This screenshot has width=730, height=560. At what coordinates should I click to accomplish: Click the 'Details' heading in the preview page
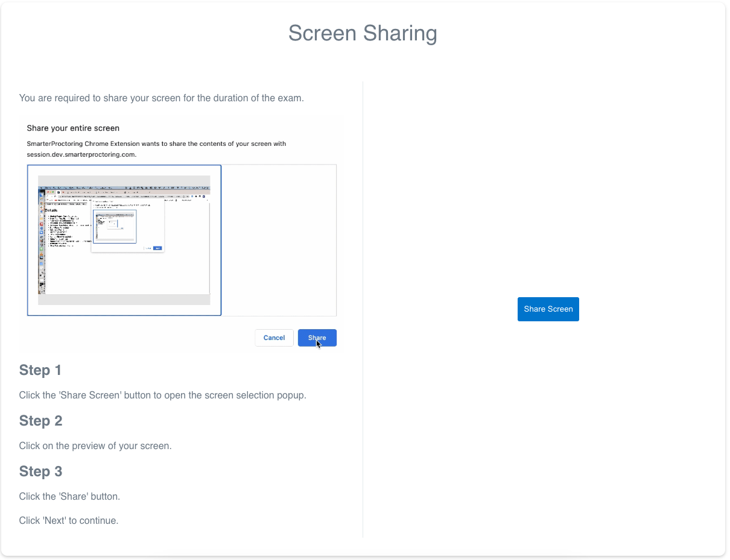[51, 210]
